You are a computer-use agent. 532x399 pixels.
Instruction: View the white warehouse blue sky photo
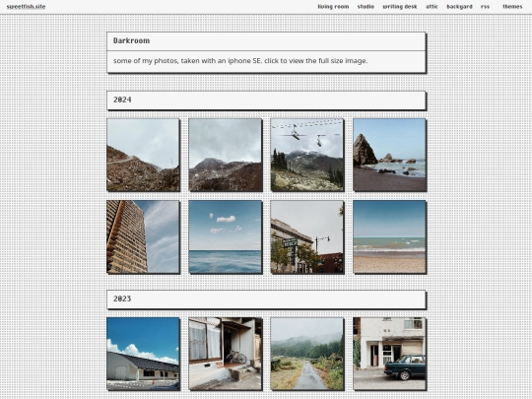pyautogui.click(x=143, y=354)
